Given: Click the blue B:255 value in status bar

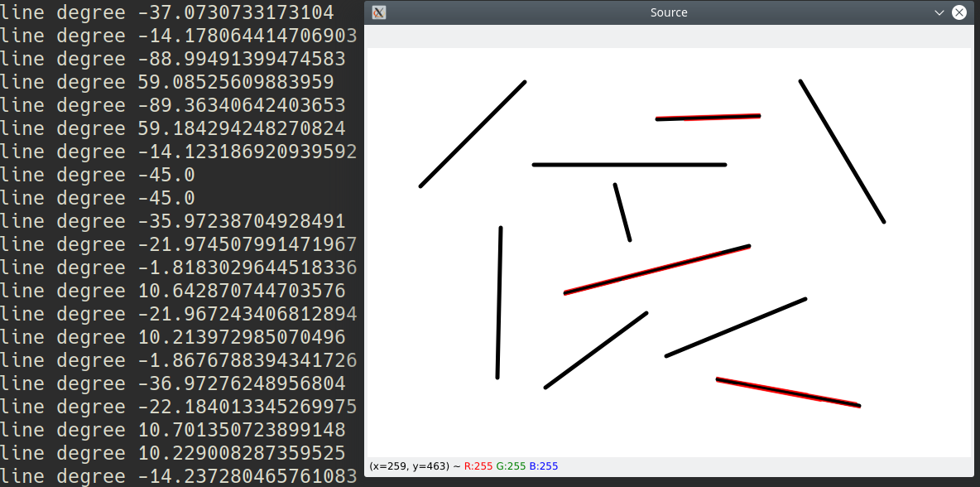Looking at the screenshot, I should pos(544,466).
